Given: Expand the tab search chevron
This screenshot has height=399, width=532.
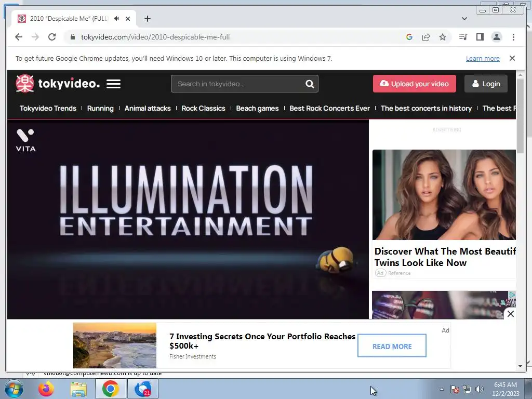Looking at the screenshot, I should coord(464,19).
